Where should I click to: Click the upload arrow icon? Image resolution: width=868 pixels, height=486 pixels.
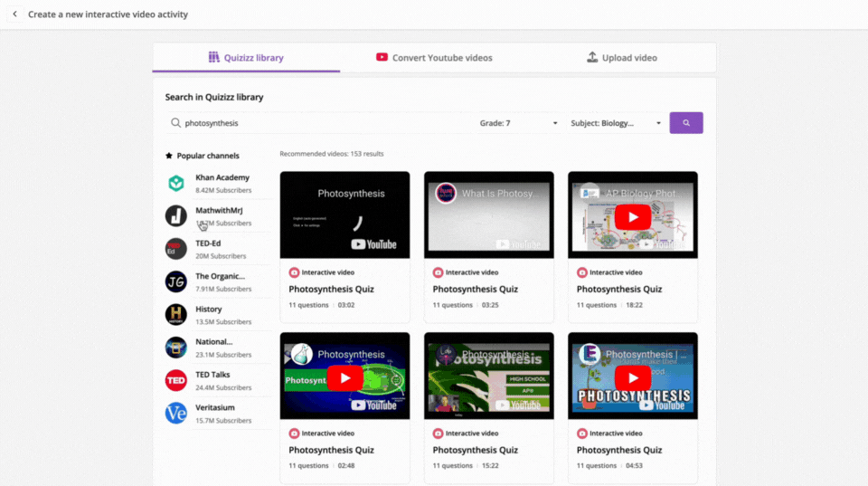tap(591, 57)
